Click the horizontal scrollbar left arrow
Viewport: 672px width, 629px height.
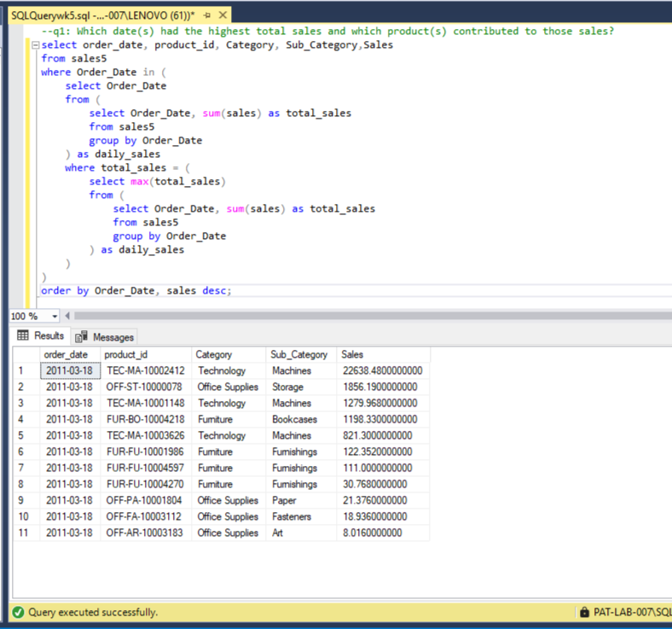point(67,316)
